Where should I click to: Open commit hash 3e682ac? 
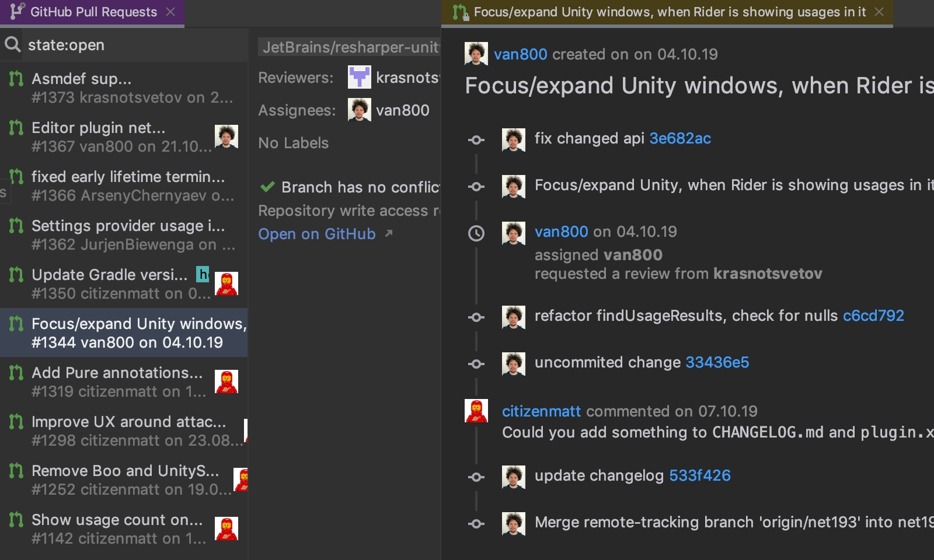[x=680, y=138]
